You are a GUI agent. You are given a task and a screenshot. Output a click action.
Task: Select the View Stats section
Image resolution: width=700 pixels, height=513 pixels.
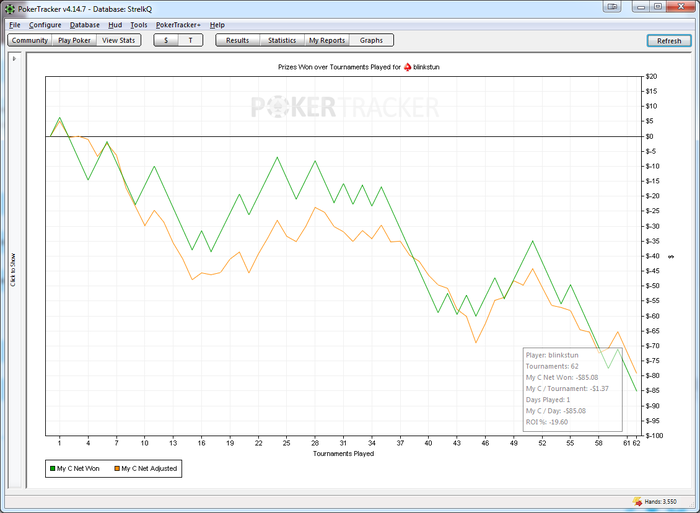tap(118, 40)
